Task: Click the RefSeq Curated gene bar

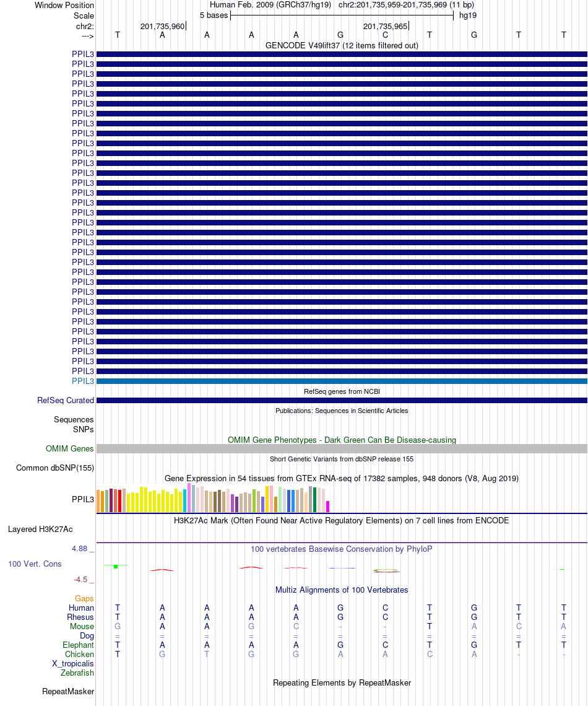Action: click(342, 400)
